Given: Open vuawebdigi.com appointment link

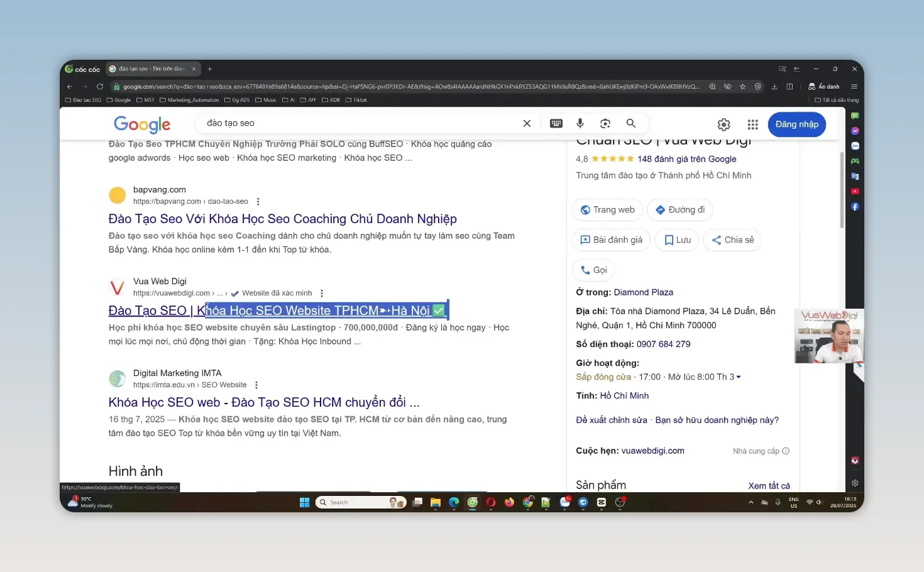Looking at the screenshot, I should click(652, 451).
